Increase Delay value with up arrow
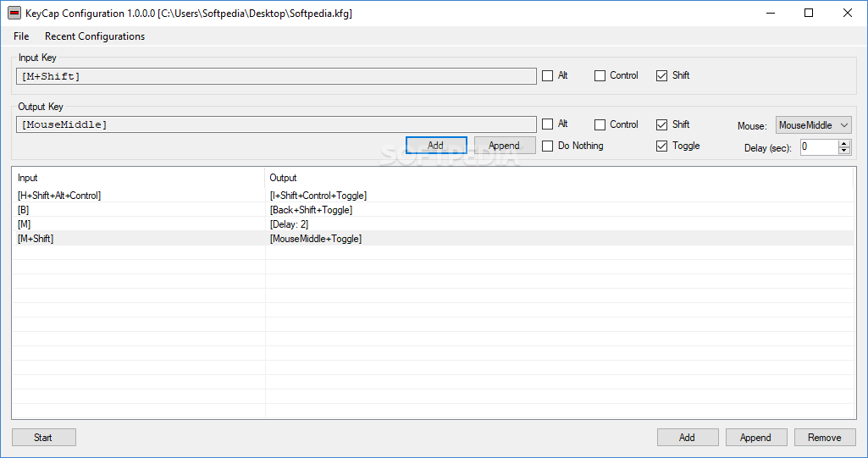The image size is (868, 458). point(844,143)
